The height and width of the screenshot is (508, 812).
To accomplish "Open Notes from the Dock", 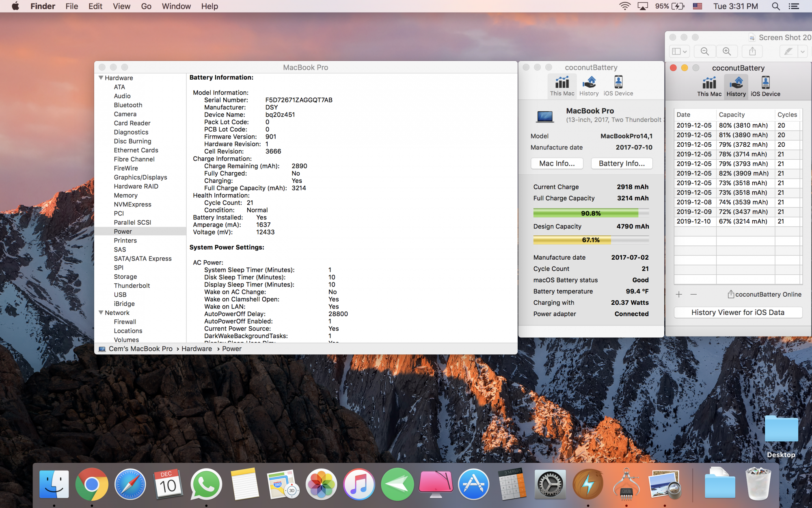I will tap(244, 484).
